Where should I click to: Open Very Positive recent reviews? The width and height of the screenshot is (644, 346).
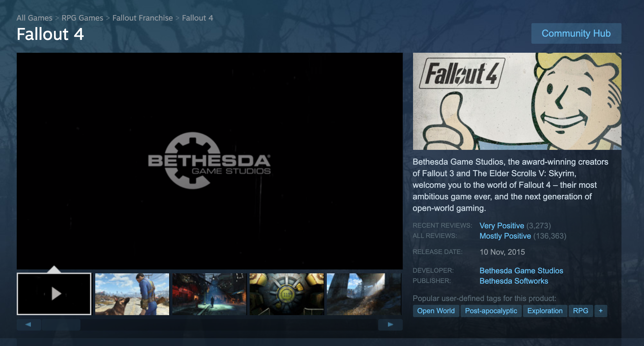point(501,226)
